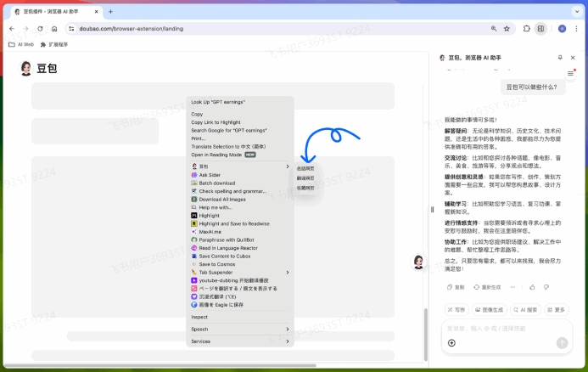Toggle the side panel toolbar icon
Viewport: 588px width, 372px height.
(540, 29)
